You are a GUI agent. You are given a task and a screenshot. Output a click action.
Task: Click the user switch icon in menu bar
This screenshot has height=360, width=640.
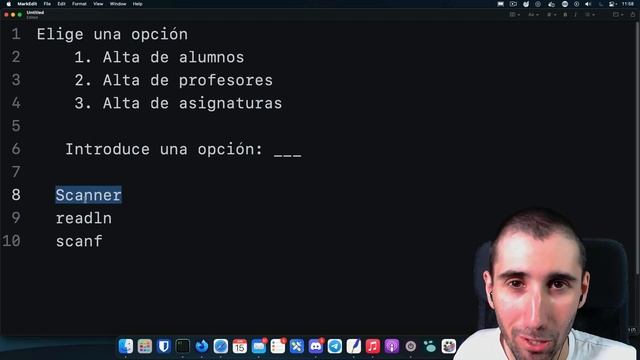(612, 4)
